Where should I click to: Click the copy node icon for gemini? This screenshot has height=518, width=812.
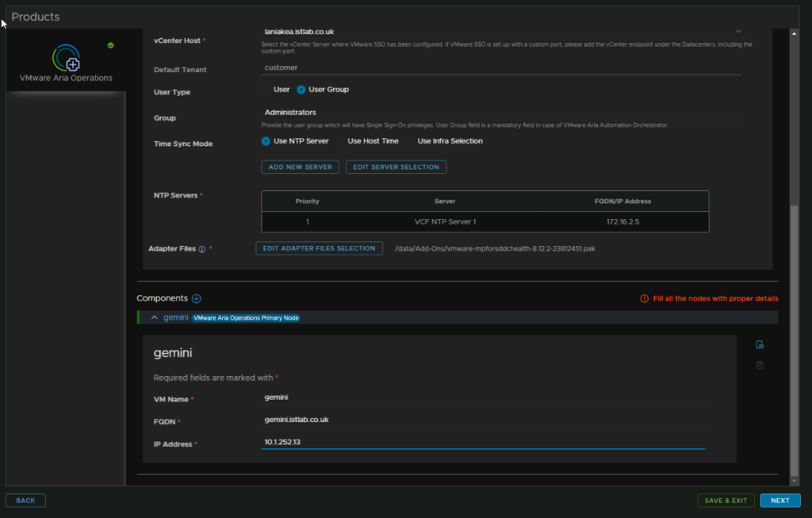pyautogui.click(x=760, y=345)
